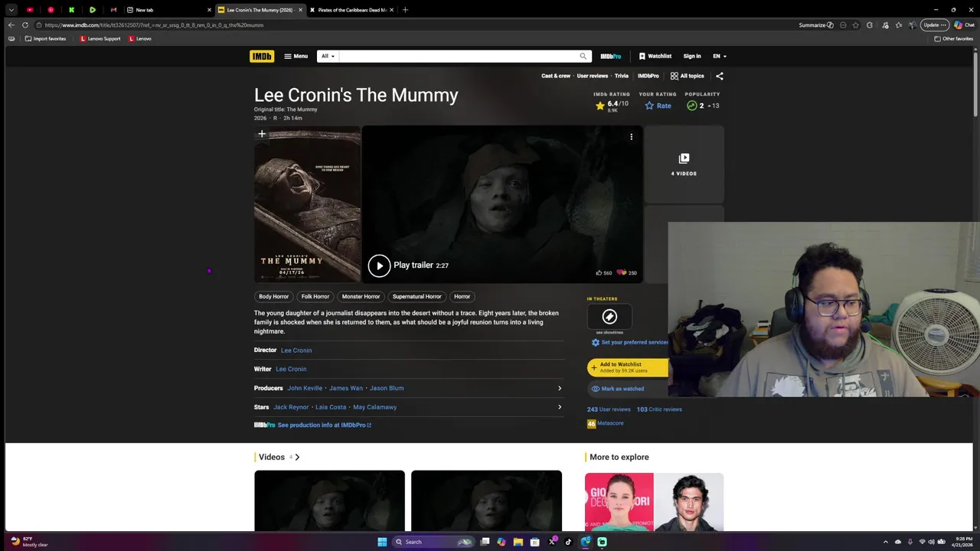980x551 pixels.
Task: Rate this movie with the Rate star
Action: click(658, 106)
